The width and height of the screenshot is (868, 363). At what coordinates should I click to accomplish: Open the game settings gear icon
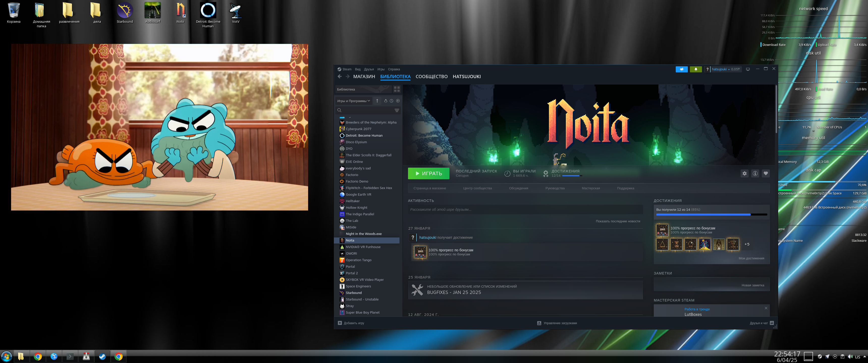pyautogui.click(x=744, y=173)
